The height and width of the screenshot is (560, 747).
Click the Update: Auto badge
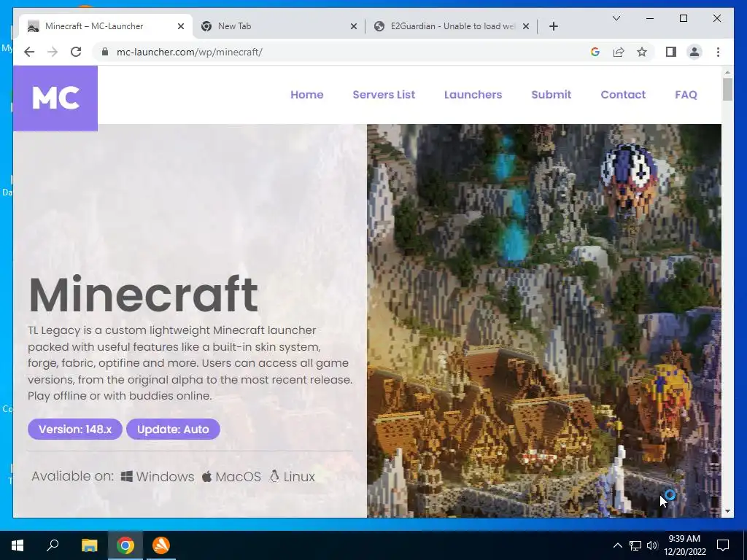[173, 429]
